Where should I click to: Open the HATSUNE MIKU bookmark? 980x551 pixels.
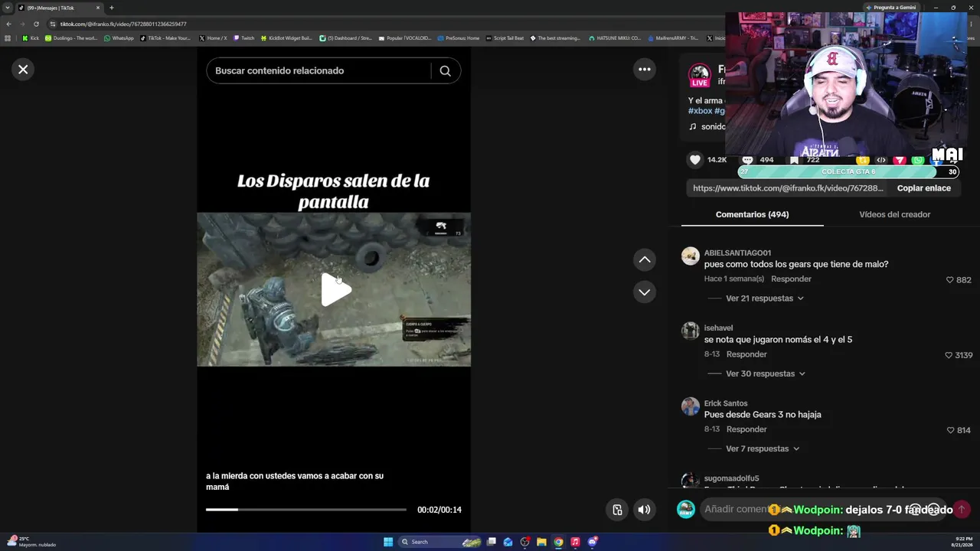click(614, 38)
